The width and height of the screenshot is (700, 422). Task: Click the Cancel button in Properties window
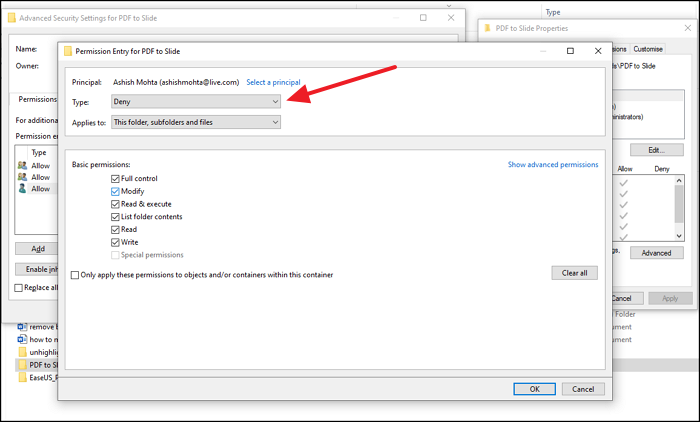click(x=628, y=298)
